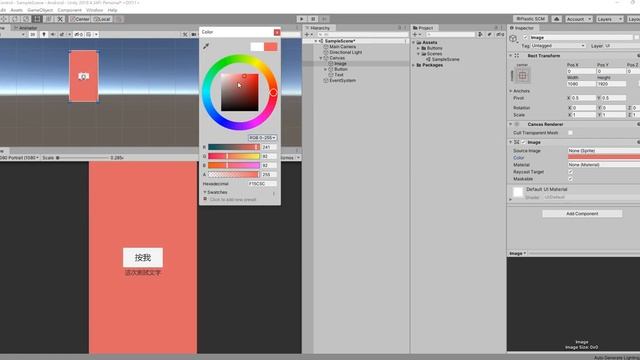640x360 pixels.
Task: Click the Project plus create button
Action: (x=415, y=35)
